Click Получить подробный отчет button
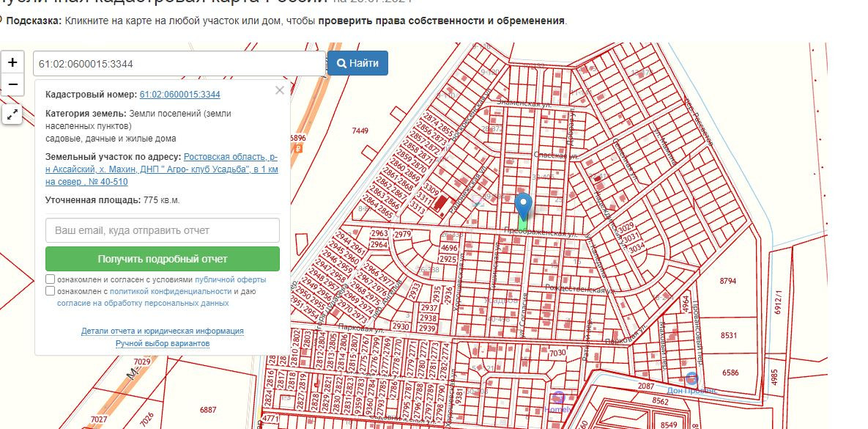Screen dimensions: 868x429 coord(162,259)
